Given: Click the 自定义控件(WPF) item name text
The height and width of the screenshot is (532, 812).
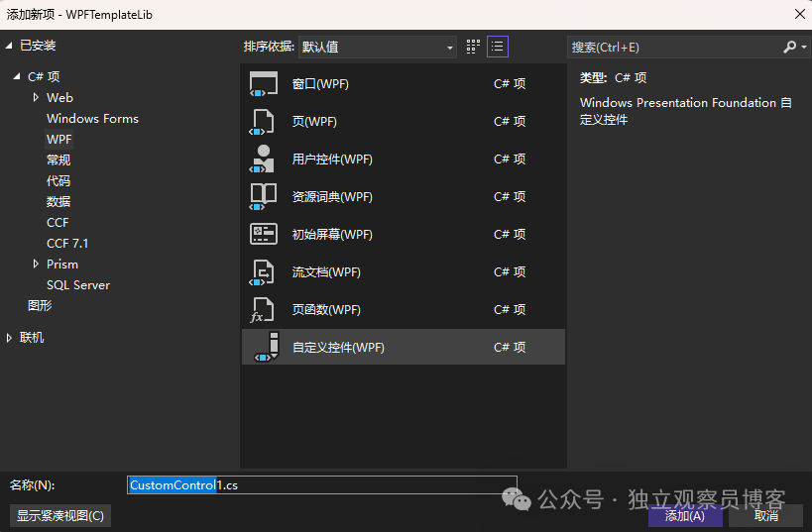Looking at the screenshot, I should pos(338,347).
